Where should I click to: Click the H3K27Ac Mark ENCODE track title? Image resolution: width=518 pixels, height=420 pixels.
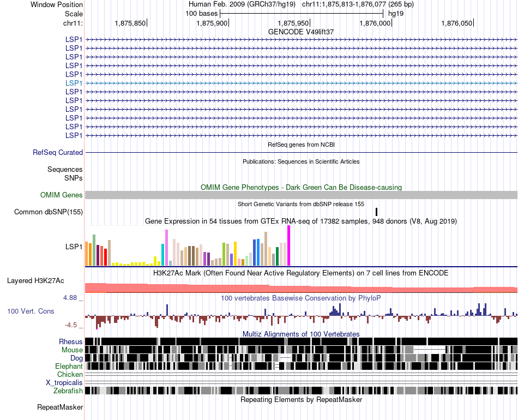[x=301, y=273]
